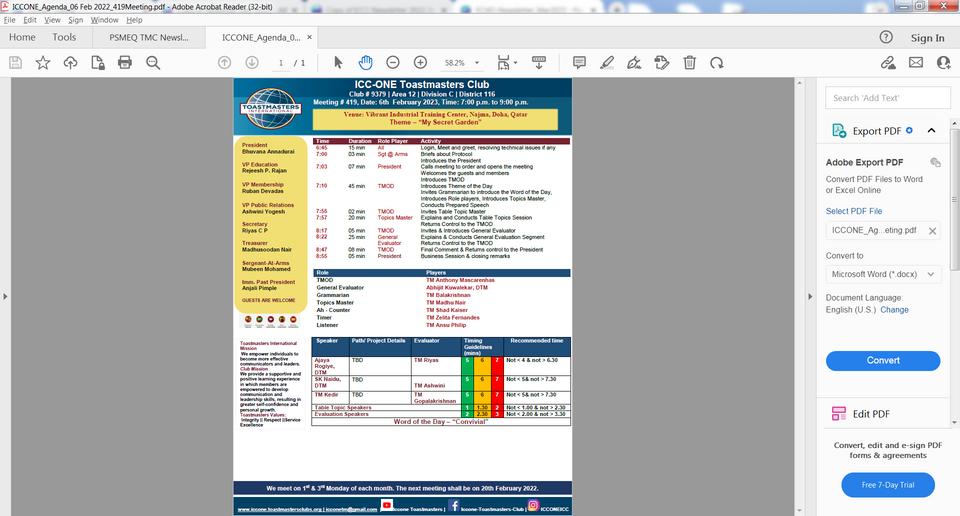Click the Share link icon
The height and width of the screenshot is (516, 960).
[x=888, y=62]
